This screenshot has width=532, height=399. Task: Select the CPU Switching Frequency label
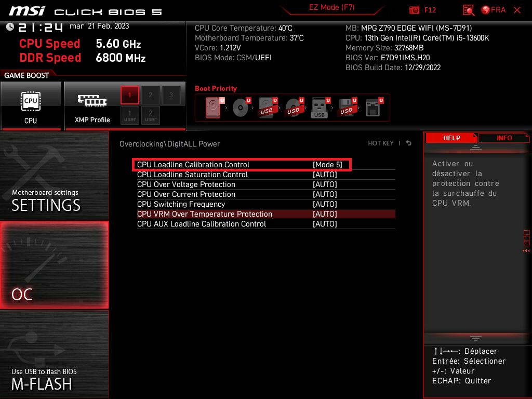(181, 204)
